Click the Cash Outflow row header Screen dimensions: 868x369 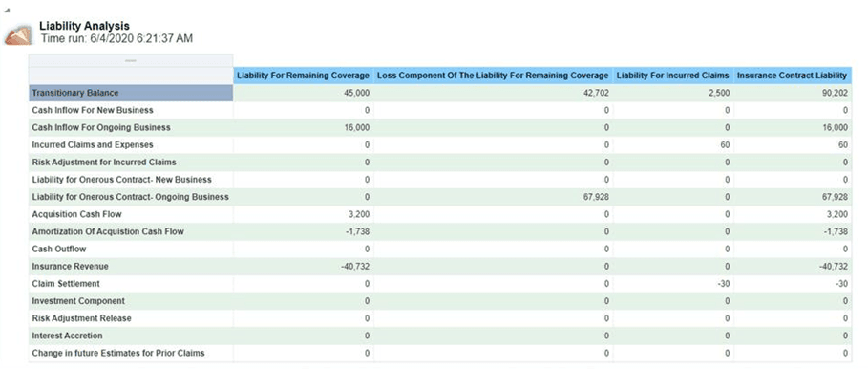click(131, 250)
